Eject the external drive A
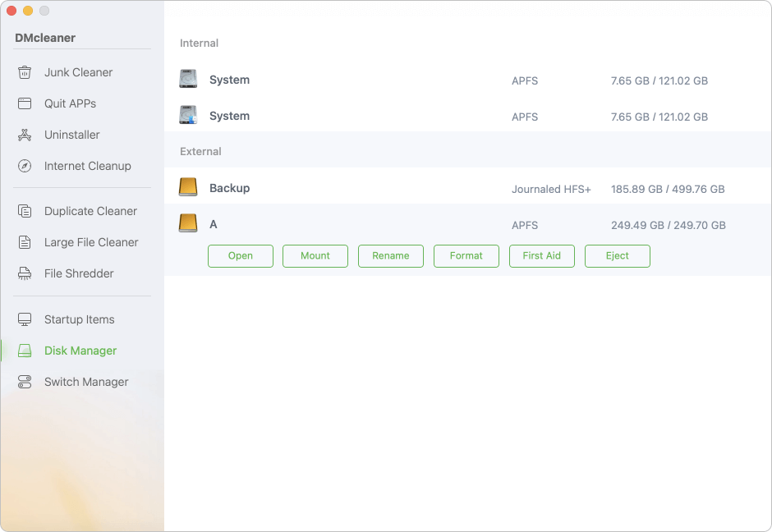 [617, 255]
